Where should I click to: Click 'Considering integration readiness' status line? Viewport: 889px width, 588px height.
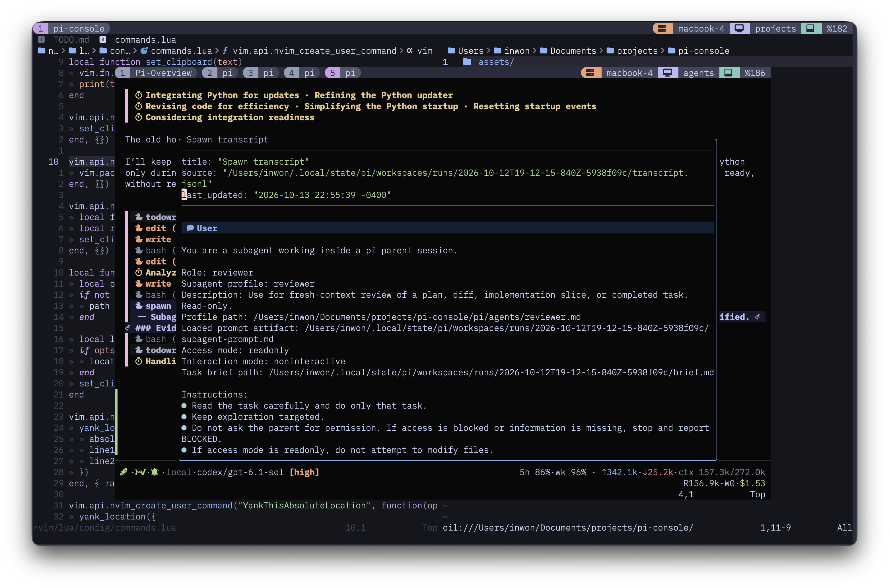[x=230, y=117]
